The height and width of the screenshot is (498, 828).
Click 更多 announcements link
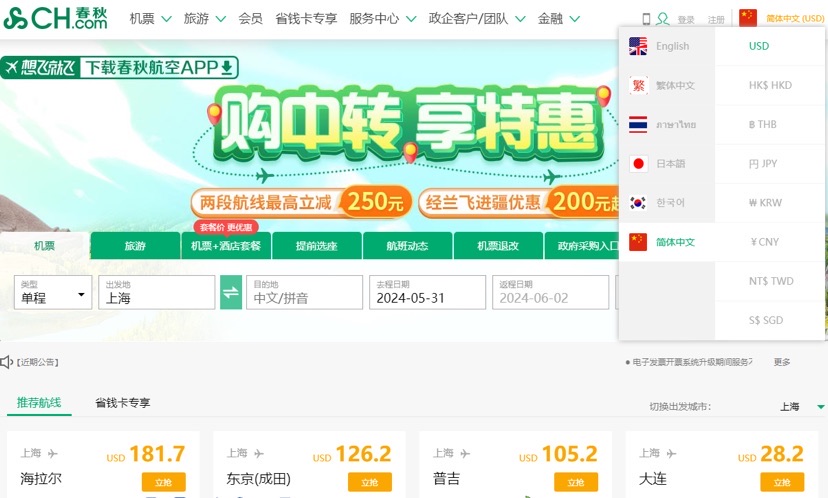tap(782, 362)
